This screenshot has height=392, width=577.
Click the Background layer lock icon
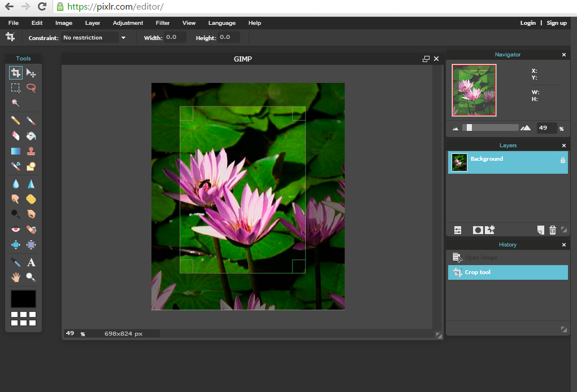tap(563, 160)
